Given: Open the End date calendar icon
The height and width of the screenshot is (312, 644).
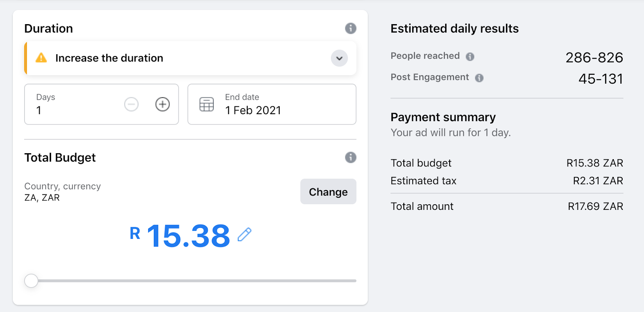Looking at the screenshot, I should (x=206, y=105).
